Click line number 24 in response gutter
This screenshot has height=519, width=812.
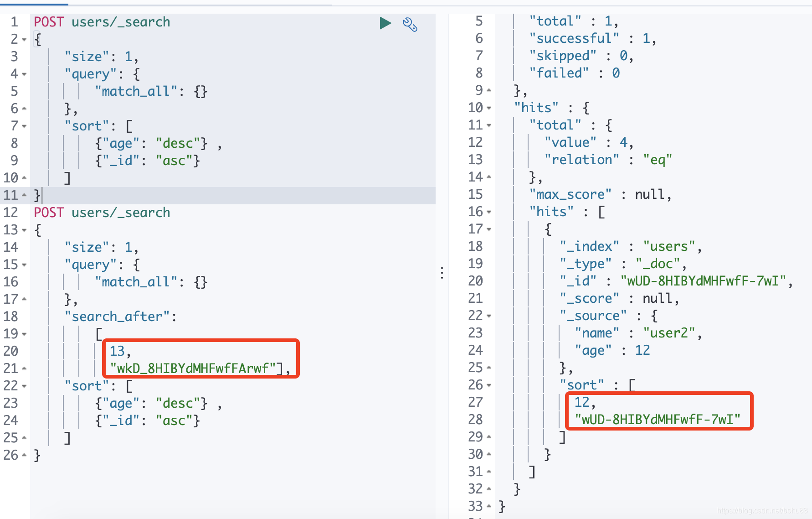(475, 350)
